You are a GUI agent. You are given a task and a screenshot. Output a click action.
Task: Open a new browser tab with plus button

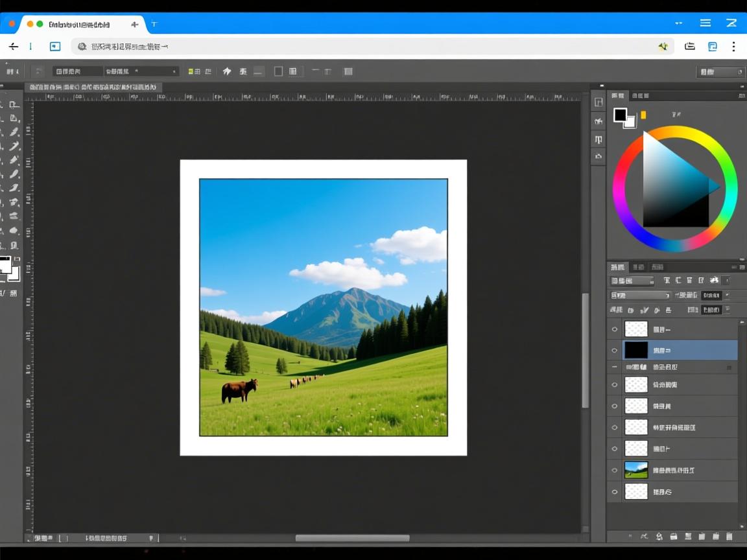click(135, 25)
